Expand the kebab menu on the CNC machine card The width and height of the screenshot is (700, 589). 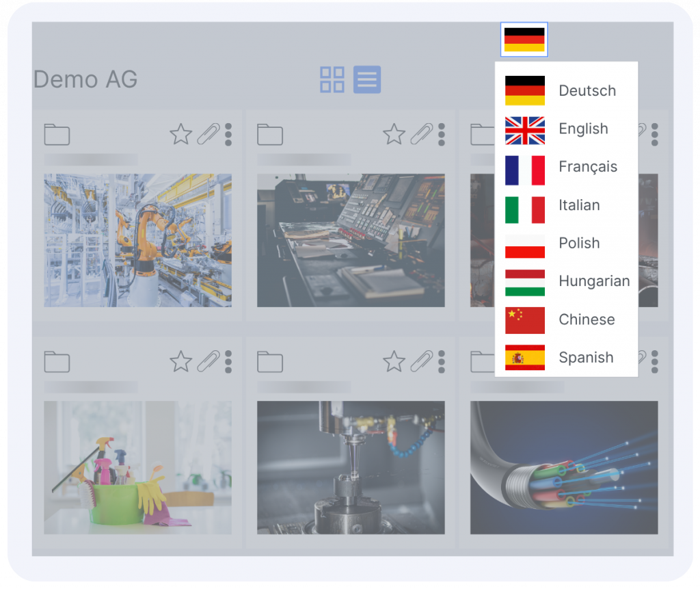[442, 361]
